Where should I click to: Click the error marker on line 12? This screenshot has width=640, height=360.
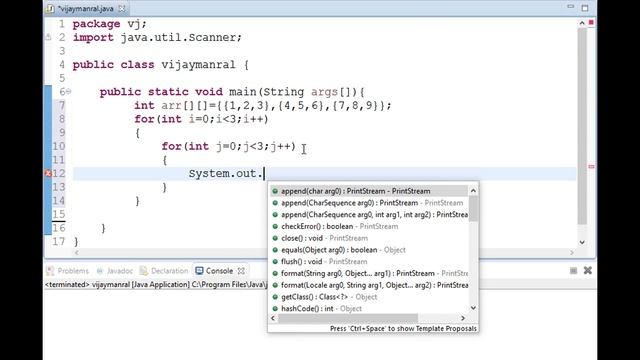pyautogui.click(x=48, y=173)
